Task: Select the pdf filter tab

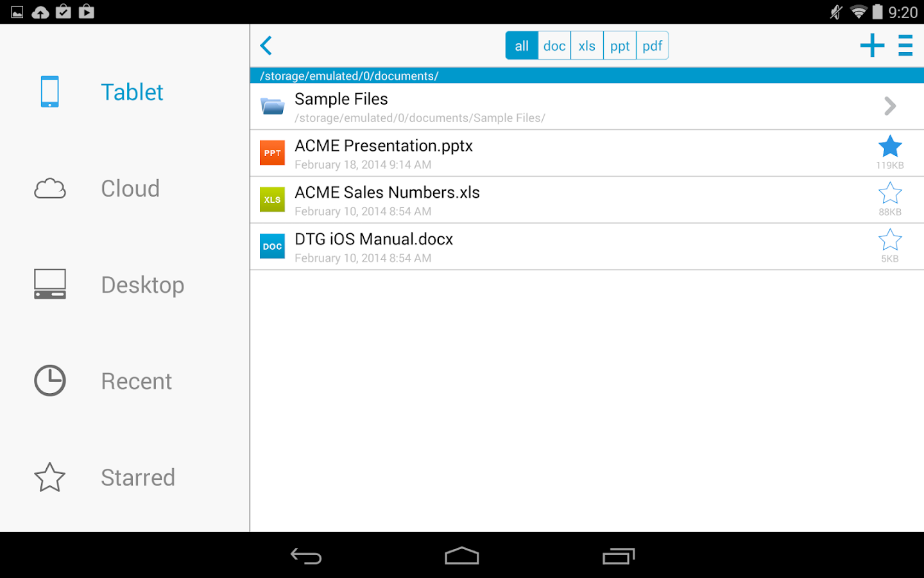Action: point(652,45)
